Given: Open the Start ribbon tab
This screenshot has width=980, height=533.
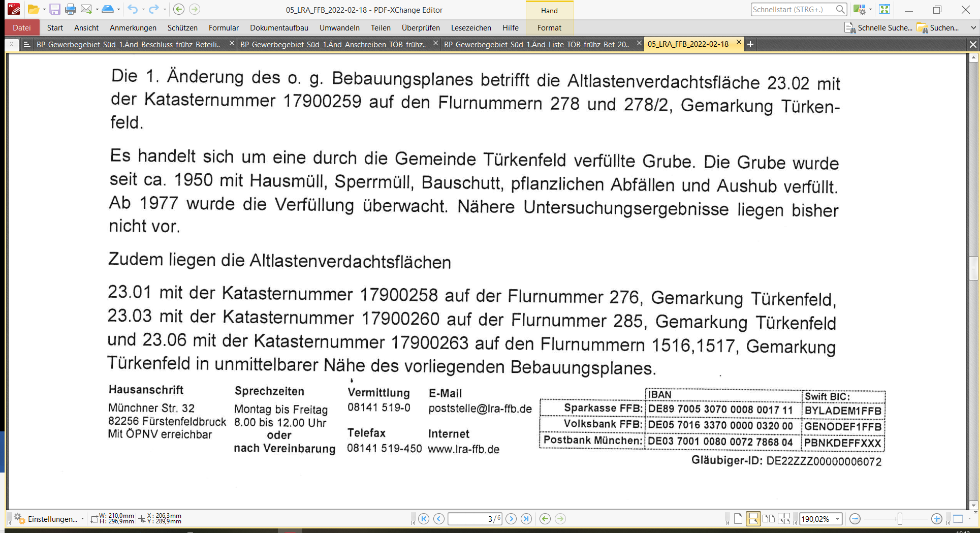Looking at the screenshot, I should click(x=55, y=28).
